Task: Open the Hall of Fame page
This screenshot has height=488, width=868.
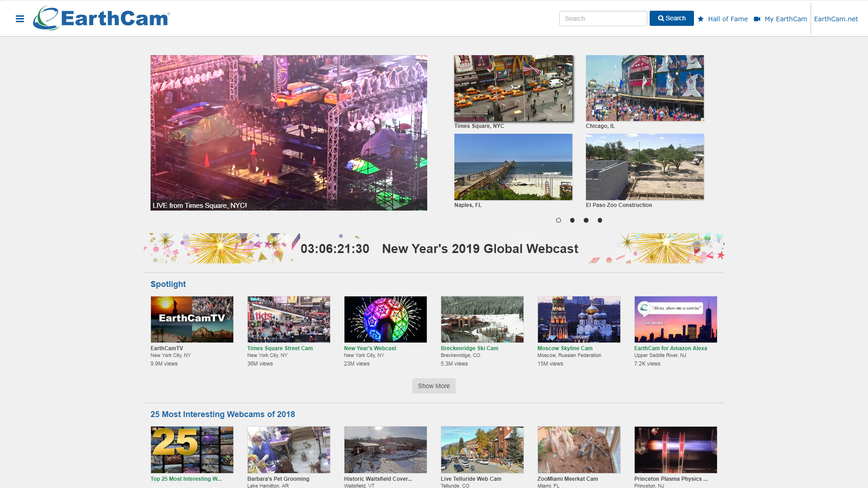Action: click(727, 19)
